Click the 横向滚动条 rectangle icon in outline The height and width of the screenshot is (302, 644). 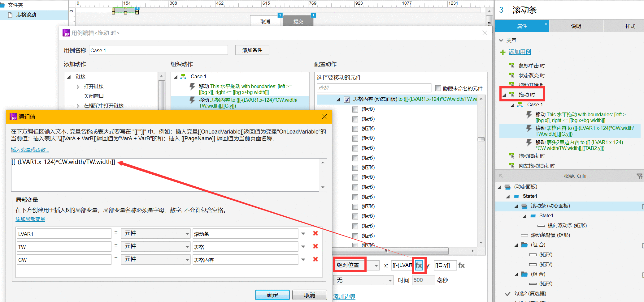pos(541,226)
